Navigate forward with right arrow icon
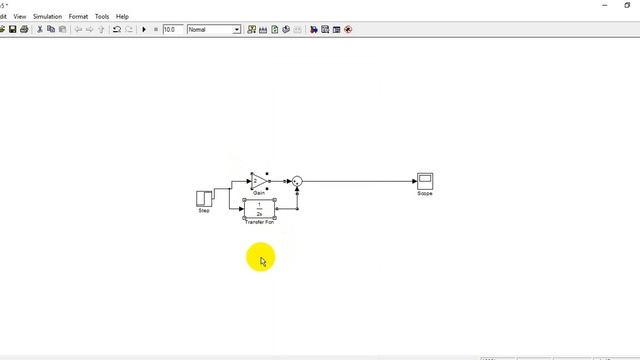This screenshot has width=640, height=360. point(89,29)
